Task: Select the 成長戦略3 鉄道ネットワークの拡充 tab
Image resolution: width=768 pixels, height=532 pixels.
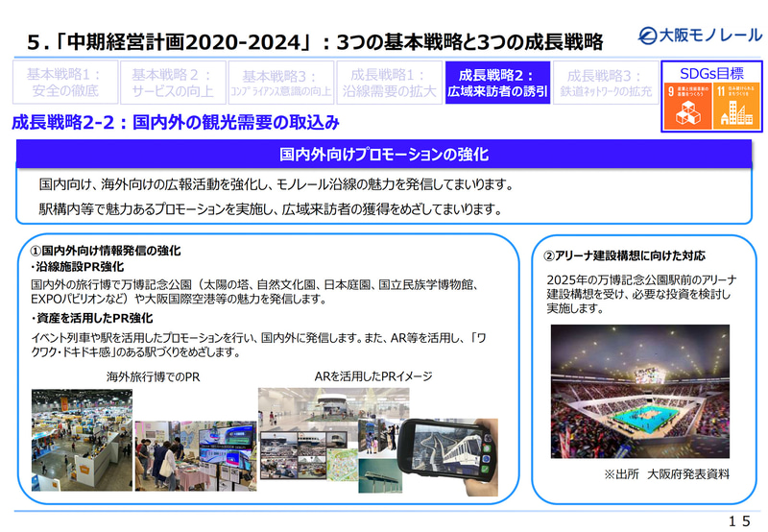Action: [x=606, y=83]
